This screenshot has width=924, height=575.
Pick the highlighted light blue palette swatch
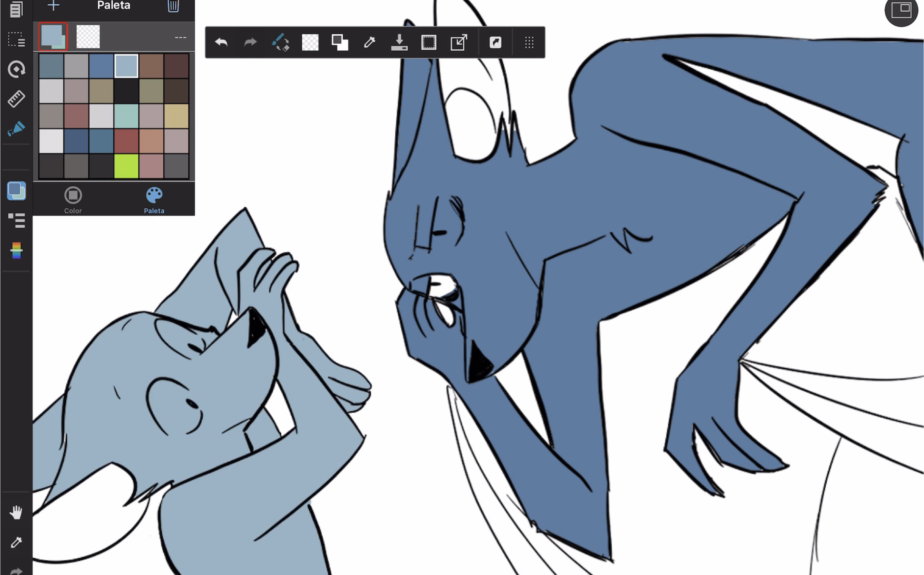click(x=126, y=66)
